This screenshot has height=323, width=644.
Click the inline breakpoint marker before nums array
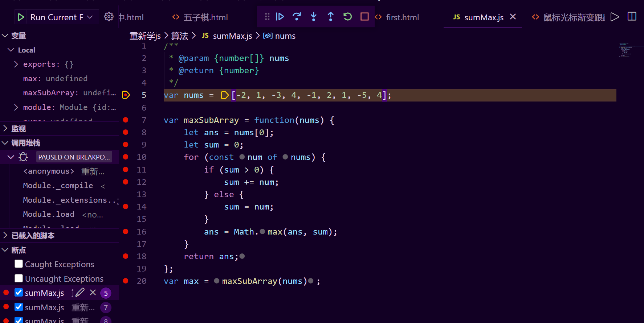[225, 95]
